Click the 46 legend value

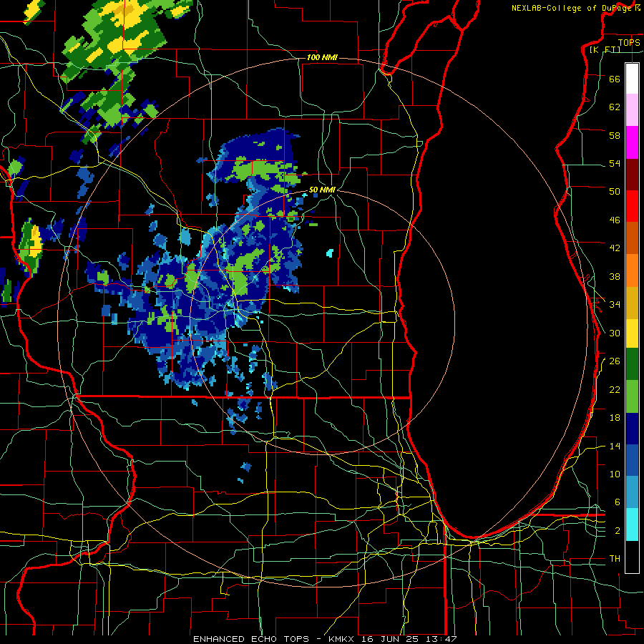[x=615, y=220]
